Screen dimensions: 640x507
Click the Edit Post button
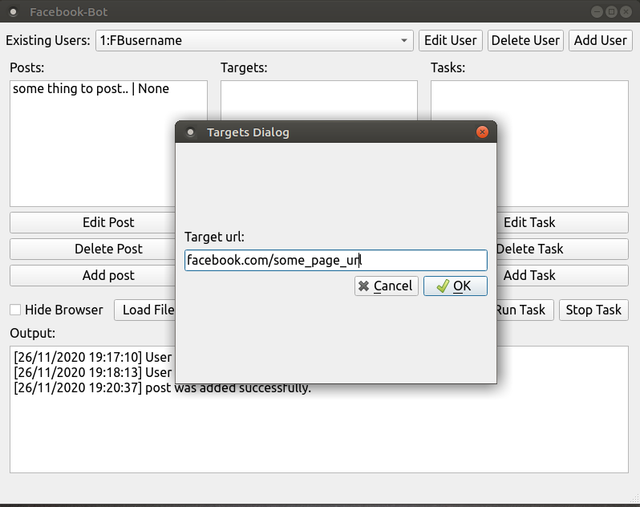click(x=93, y=222)
